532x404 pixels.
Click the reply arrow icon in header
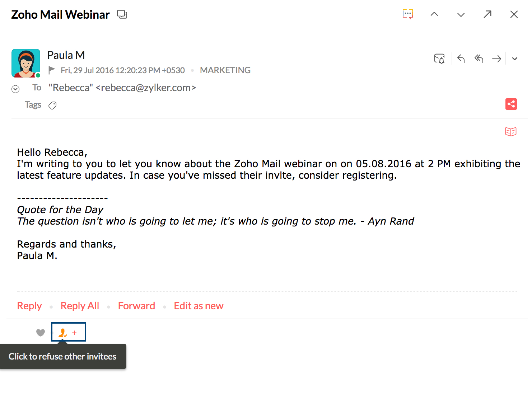click(461, 58)
